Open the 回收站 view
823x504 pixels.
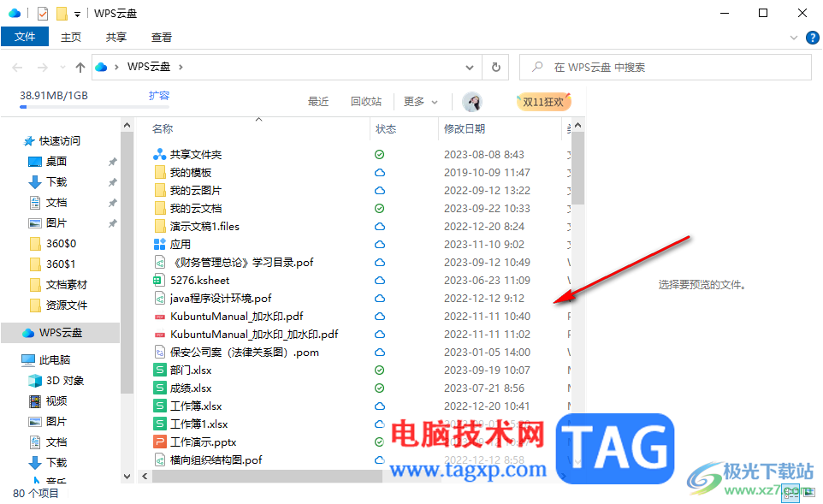[366, 101]
